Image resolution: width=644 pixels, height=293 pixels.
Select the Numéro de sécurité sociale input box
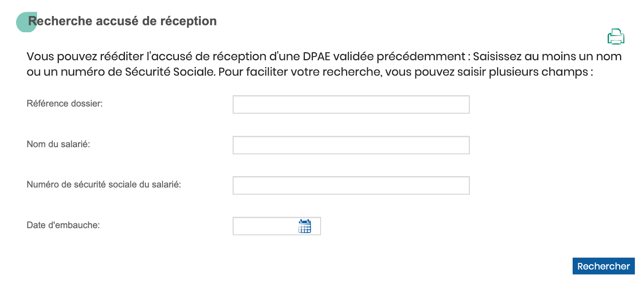pyautogui.click(x=351, y=185)
